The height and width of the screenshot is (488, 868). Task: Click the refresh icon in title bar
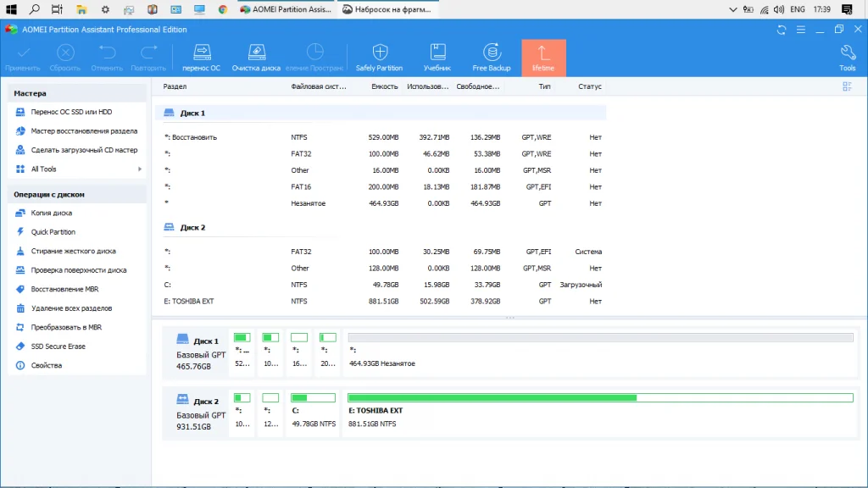782,30
